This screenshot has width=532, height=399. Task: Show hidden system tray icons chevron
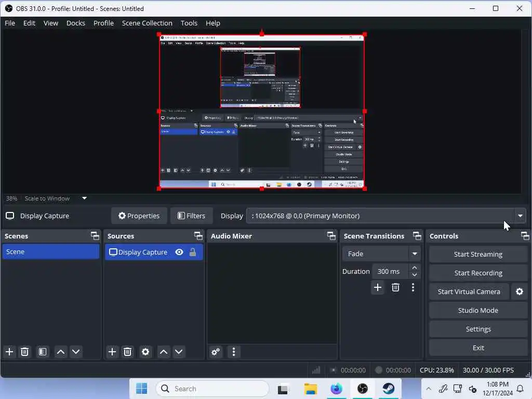[429, 389]
